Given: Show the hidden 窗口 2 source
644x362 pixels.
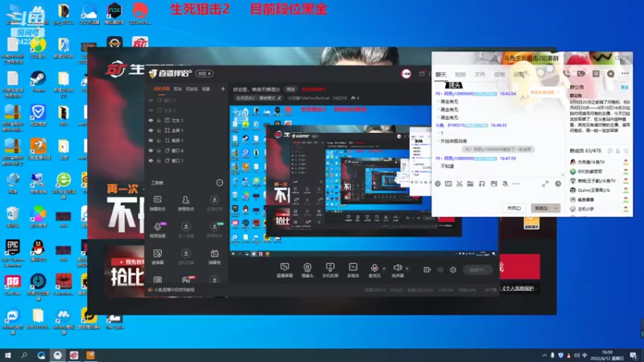Looking at the screenshot, I should pos(151,101).
